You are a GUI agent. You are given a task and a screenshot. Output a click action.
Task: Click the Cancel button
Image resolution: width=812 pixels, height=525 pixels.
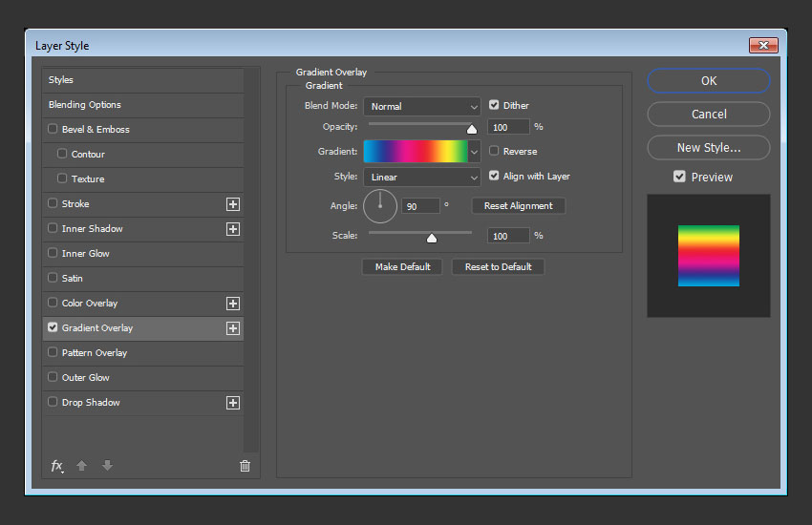(x=709, y=115)
